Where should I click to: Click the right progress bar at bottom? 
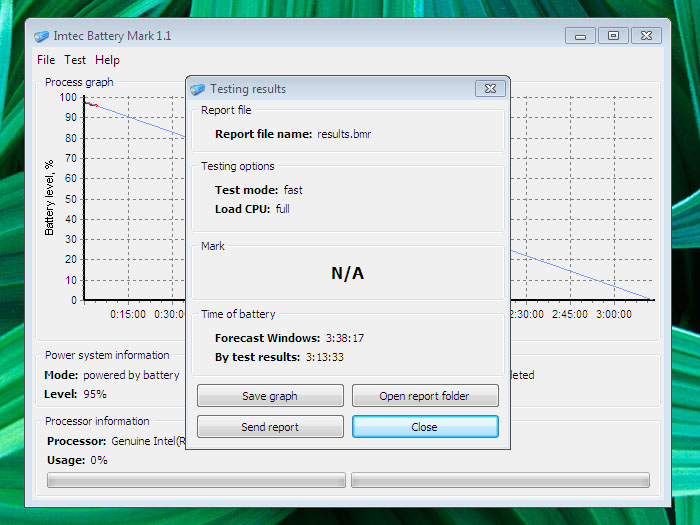500,480
